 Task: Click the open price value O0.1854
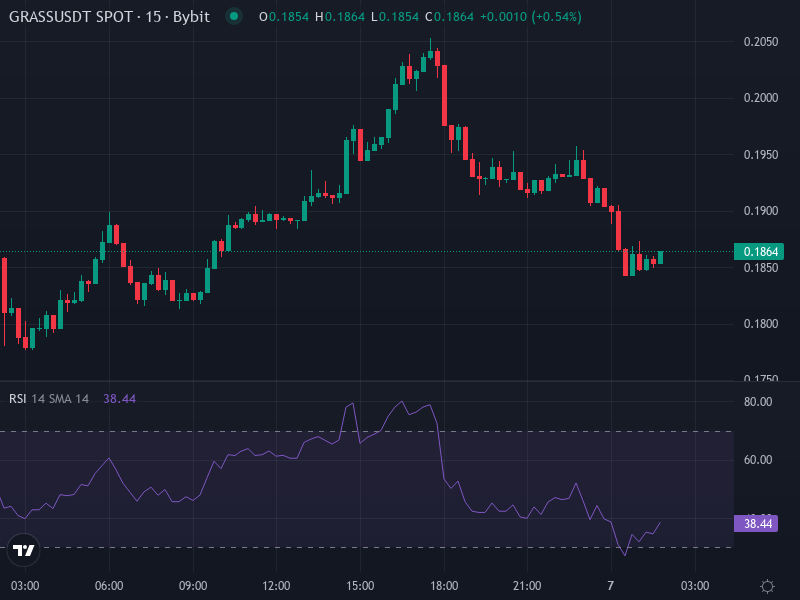pyautogui.click(x=283, y=17)
